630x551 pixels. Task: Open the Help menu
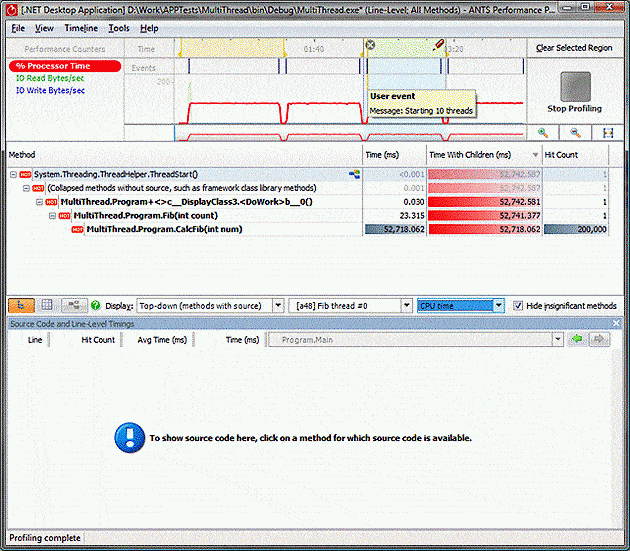(149, 29)
